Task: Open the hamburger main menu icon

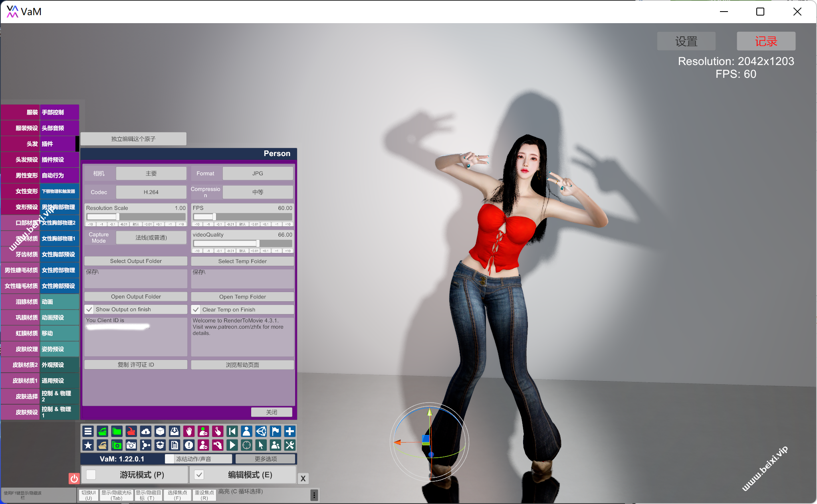Action: tap(88, 431)
